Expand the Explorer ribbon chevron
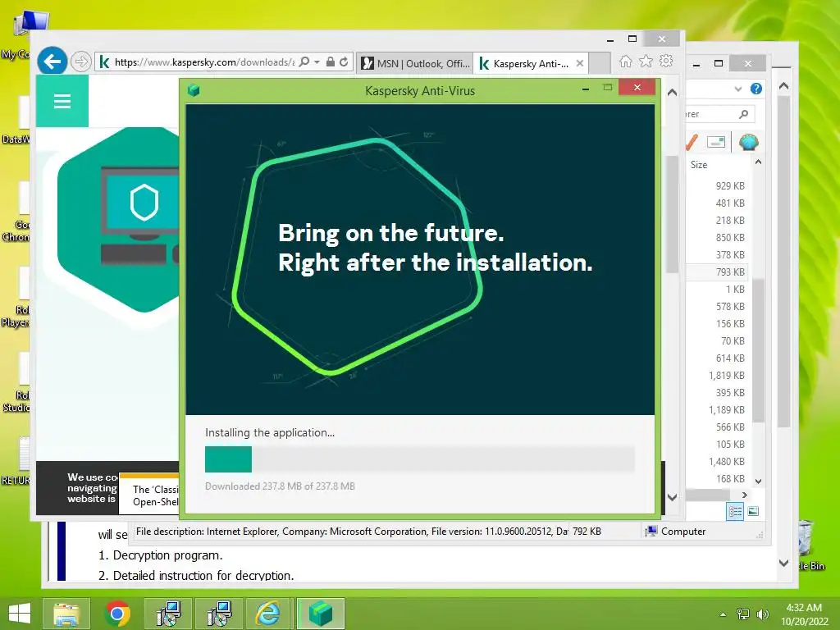The image size is (840, 630). click(738, 89)
